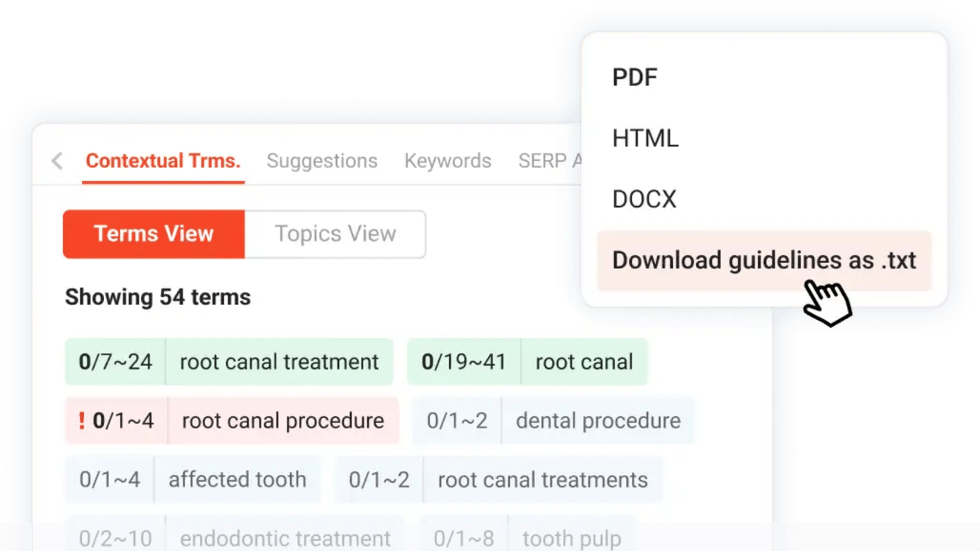Open the Contextual Trms. tab
This screenshot has width=980, height=551.
(163, 161)
